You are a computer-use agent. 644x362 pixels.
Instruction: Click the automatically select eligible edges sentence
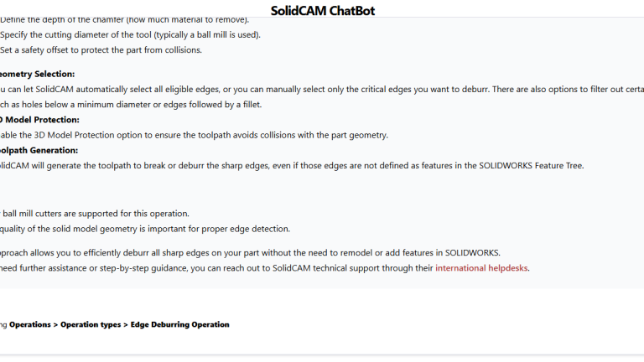322,89
